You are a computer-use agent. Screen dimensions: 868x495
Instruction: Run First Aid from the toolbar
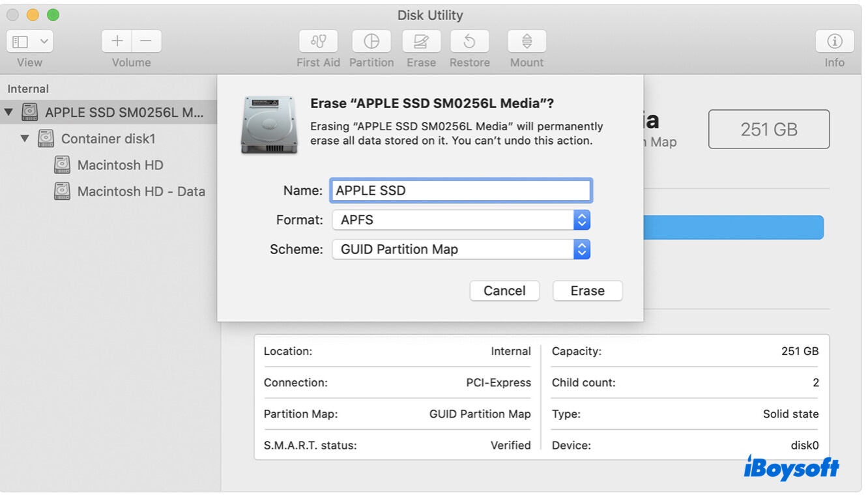click(x=318, y=41)
